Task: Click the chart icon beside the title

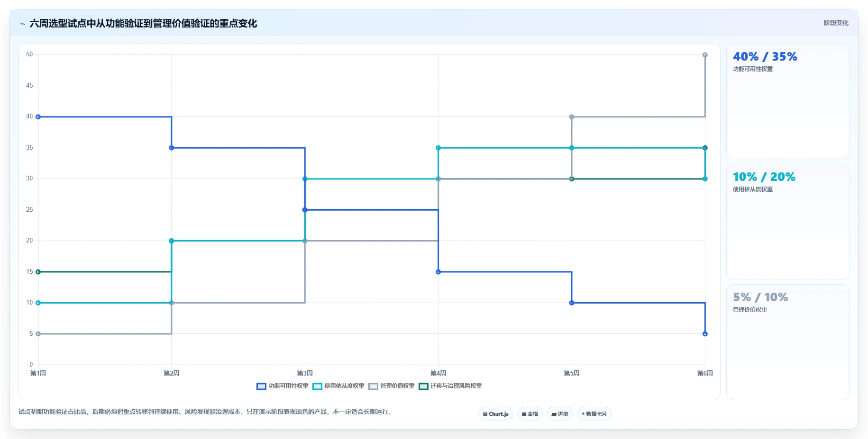Action: tap(22, 24)
